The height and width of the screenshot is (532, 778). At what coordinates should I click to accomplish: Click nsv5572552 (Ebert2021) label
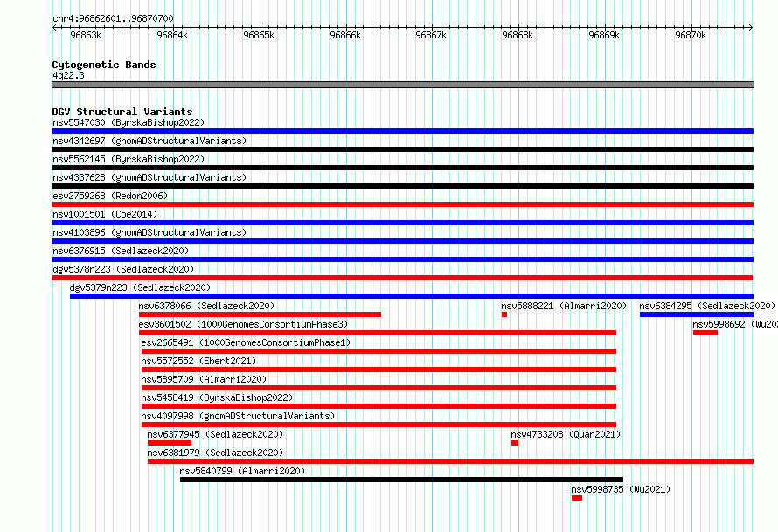coord(198,361)
